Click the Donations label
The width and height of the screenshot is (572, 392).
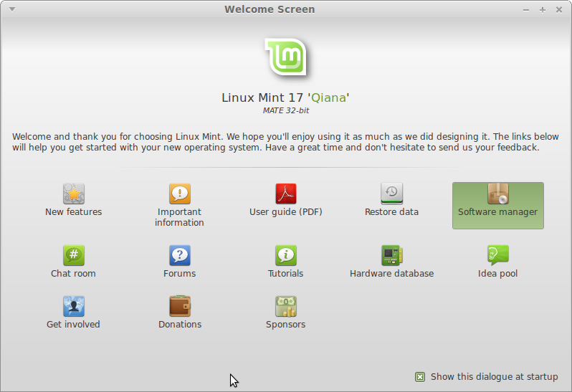tap(180, 324)
